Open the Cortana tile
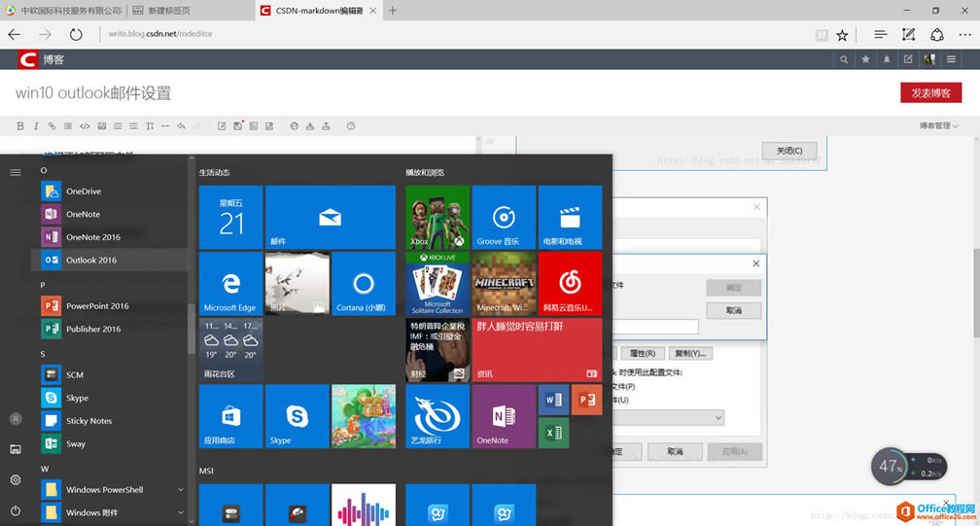Screen dimensions: 980x526 [363, 284]
